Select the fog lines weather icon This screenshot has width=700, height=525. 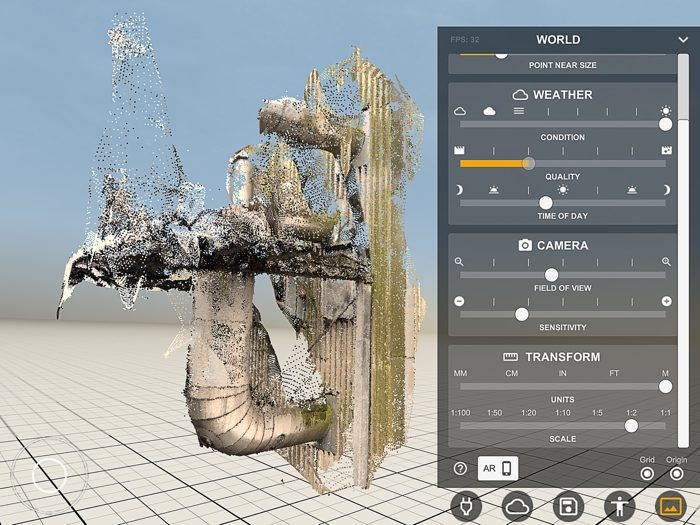[519, 111]
